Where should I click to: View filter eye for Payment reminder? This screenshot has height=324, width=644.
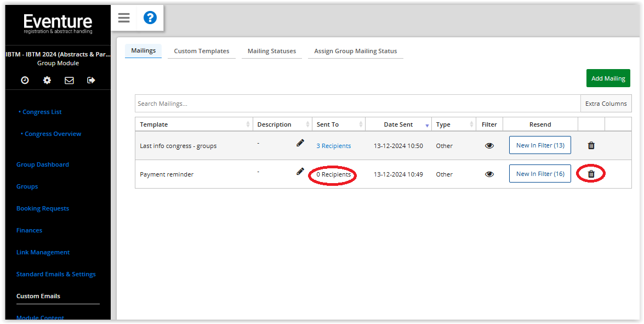(x=489, y=174)
